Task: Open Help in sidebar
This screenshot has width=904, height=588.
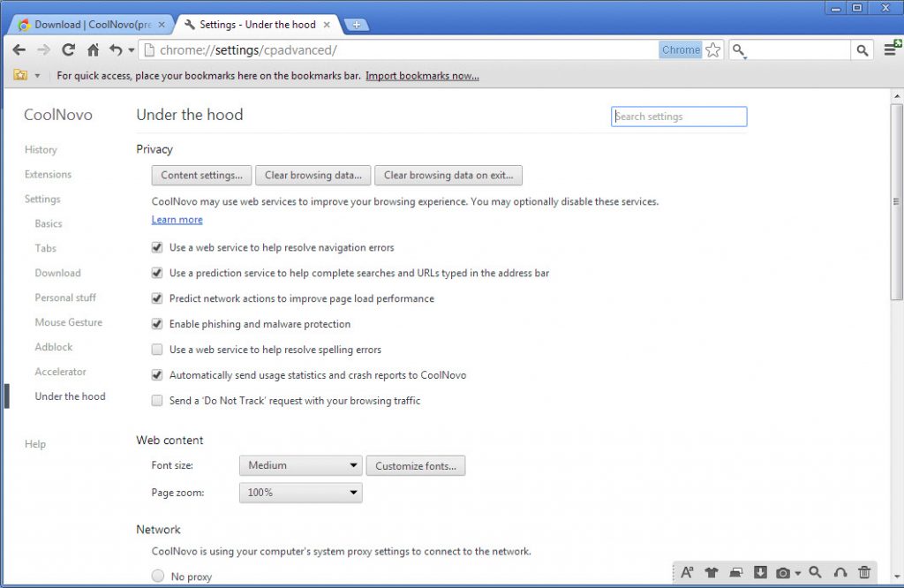Action: click(x=35, y=444)
